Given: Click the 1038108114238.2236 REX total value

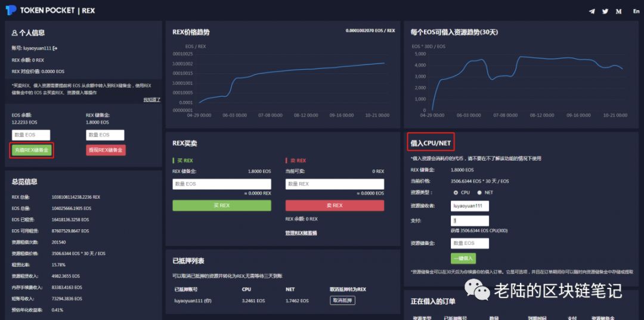Looking at the screenshot, I should tap(76, 197).
